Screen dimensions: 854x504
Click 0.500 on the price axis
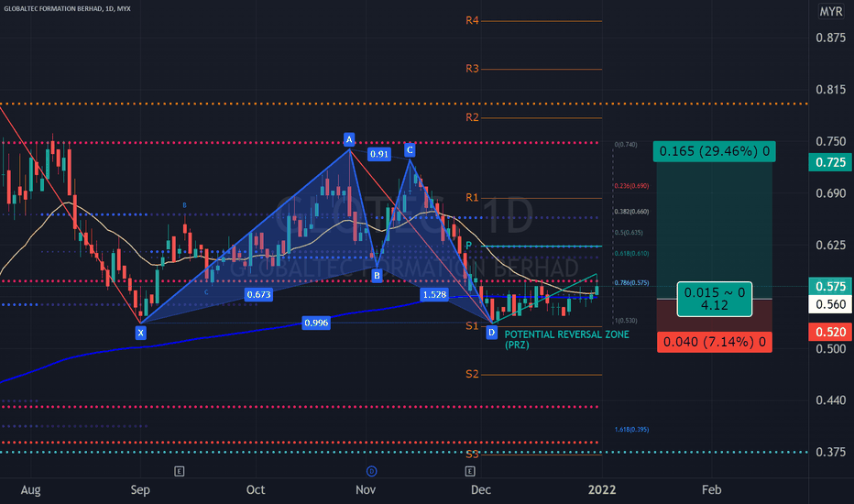(830, 349)
